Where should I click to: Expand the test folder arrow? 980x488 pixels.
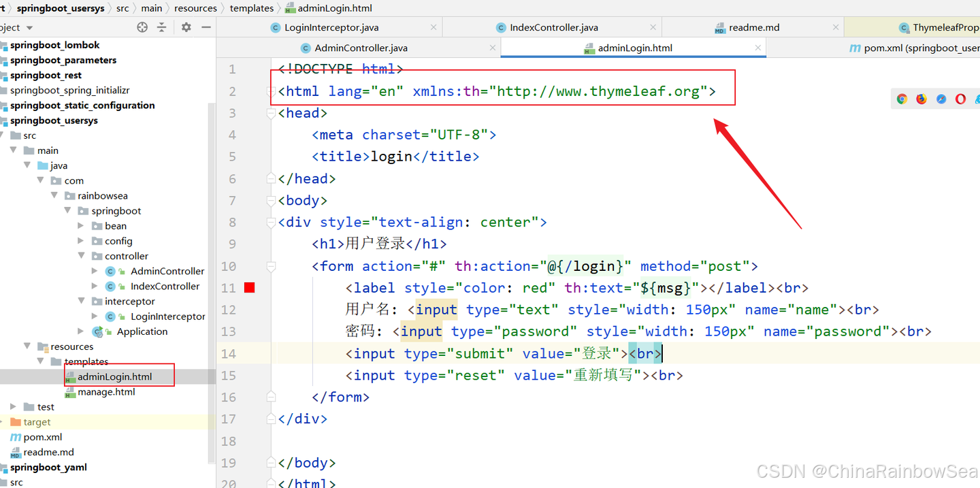tap(13, 407)
